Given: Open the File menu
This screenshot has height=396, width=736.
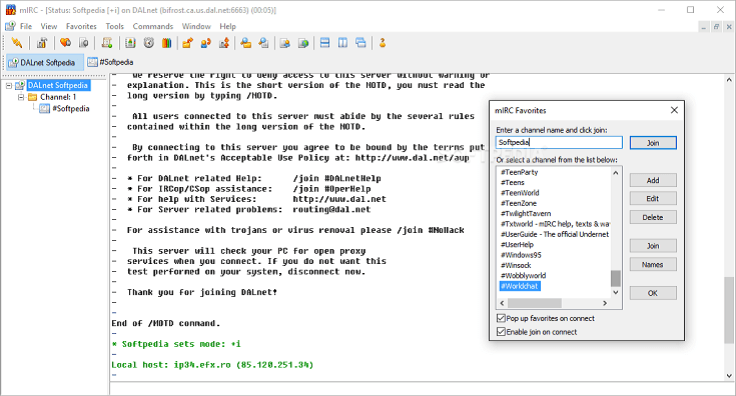Looking at the screenshot, I should tap(26, 26).
